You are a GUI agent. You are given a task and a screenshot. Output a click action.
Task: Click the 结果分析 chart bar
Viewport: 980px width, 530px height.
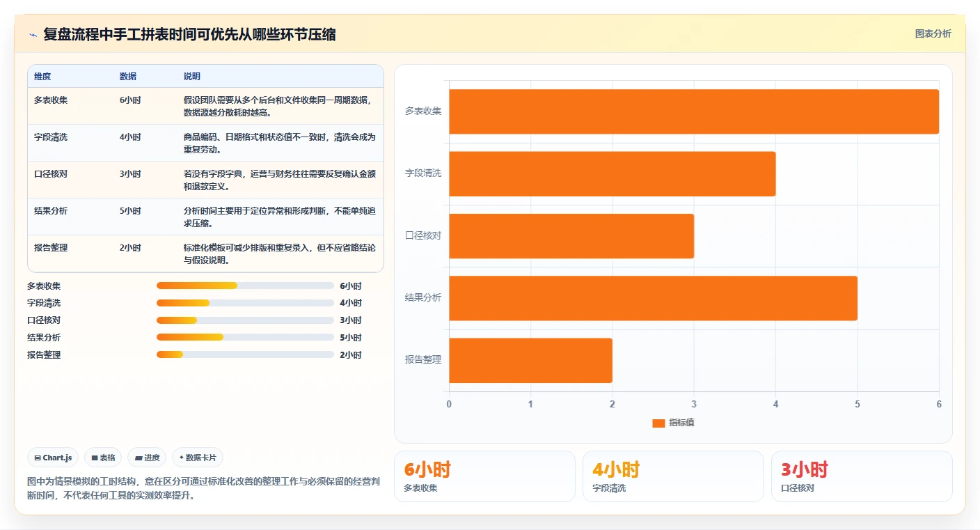click(653, 298)
